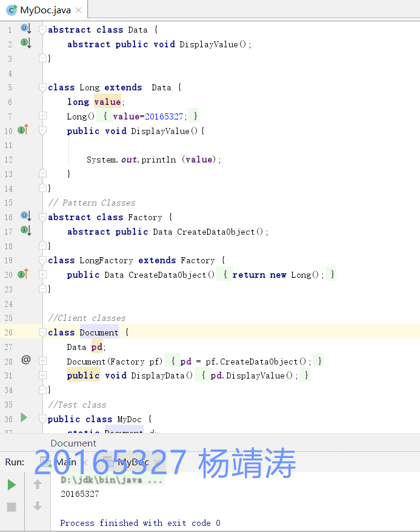Click the 'Run:' panel label
This screenshot has height=532, width=420.
pyautogui.click(x=15, y=462)
